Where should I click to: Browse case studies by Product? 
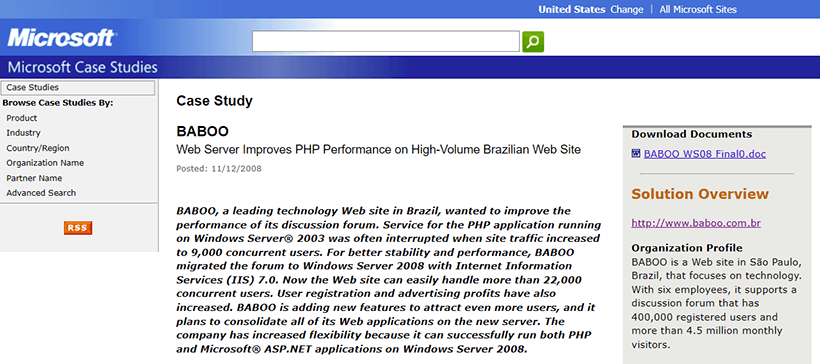point(21,118)
